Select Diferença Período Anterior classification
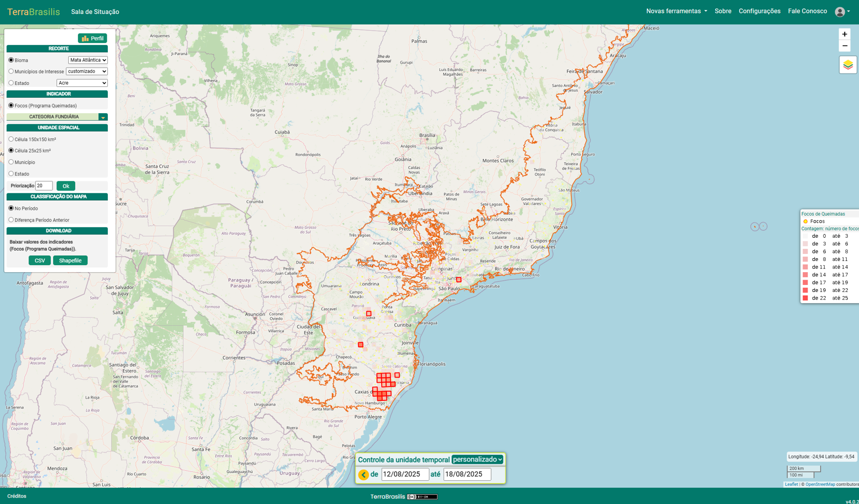Screen dimensions: 859x504 [11, 220]
